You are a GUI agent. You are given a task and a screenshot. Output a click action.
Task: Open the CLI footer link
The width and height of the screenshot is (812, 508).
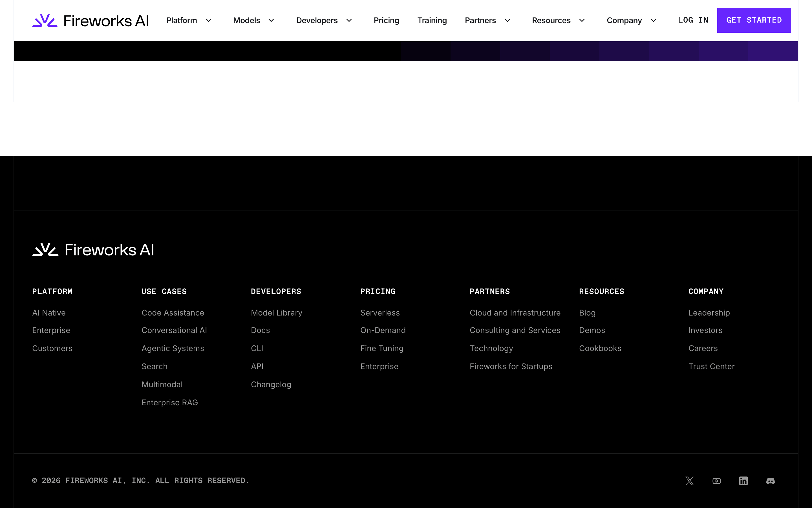[x=257, y=349]
